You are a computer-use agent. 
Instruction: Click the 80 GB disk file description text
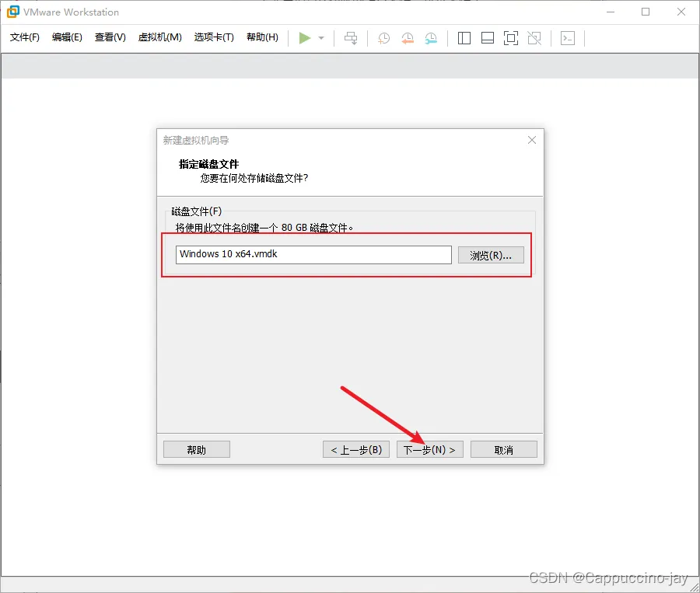[x=264, y=228]
